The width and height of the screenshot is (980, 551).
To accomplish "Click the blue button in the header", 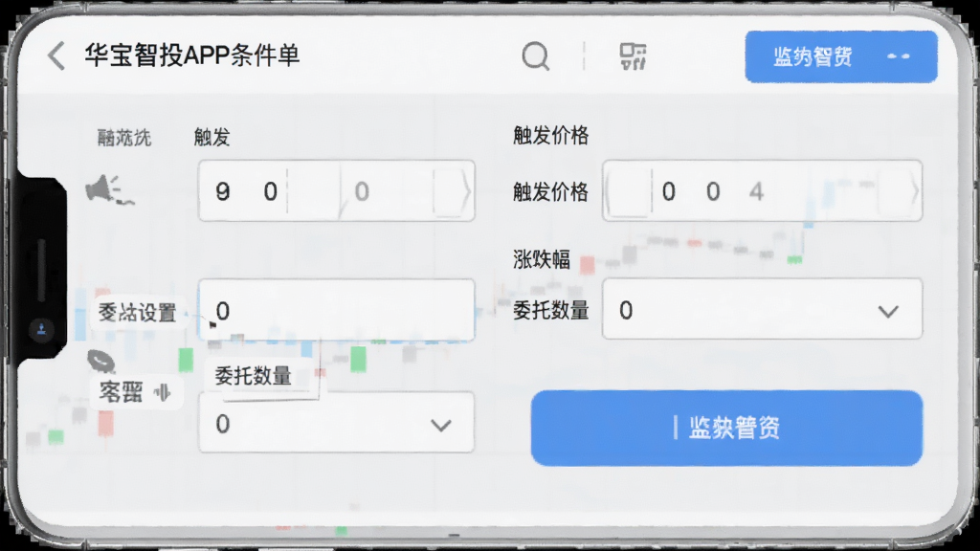I will pyautogui.click(x=840, y=56).
